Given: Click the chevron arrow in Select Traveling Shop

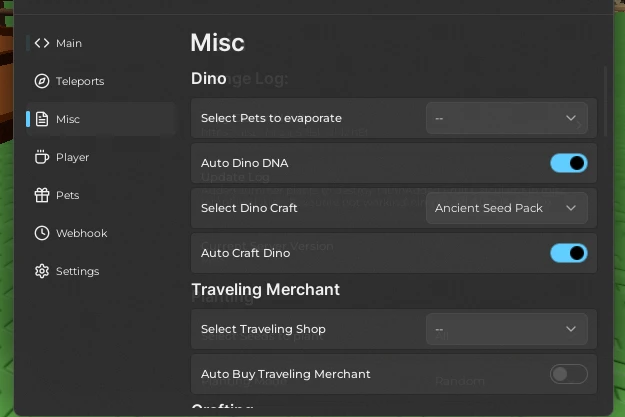Looking at the screenshot, I should tap(571, 329).
